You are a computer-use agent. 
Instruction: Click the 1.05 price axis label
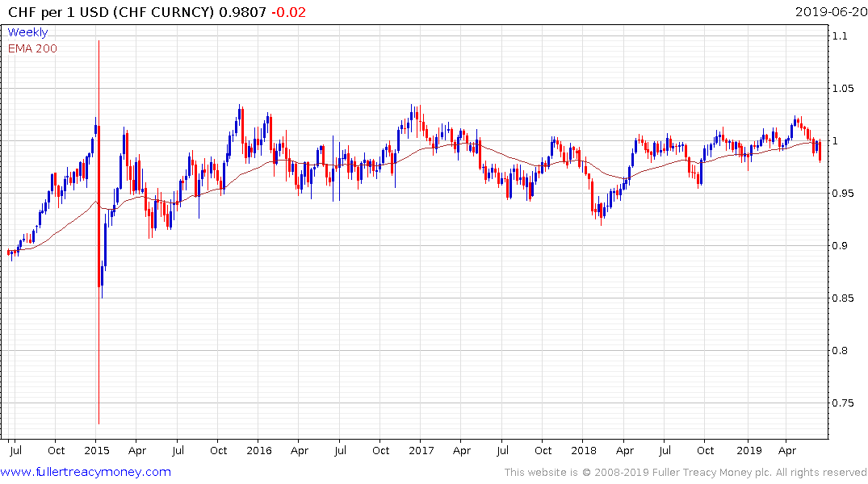click(x=842, y=89)
